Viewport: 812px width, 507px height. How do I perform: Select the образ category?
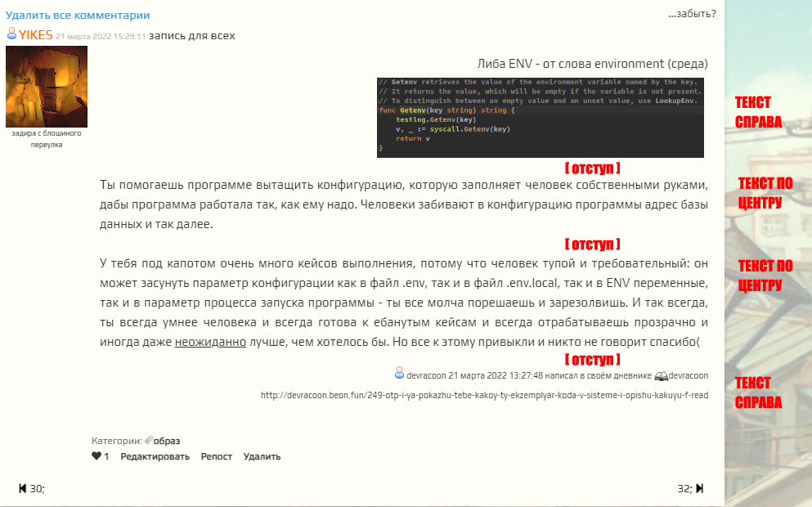(167, 440)
